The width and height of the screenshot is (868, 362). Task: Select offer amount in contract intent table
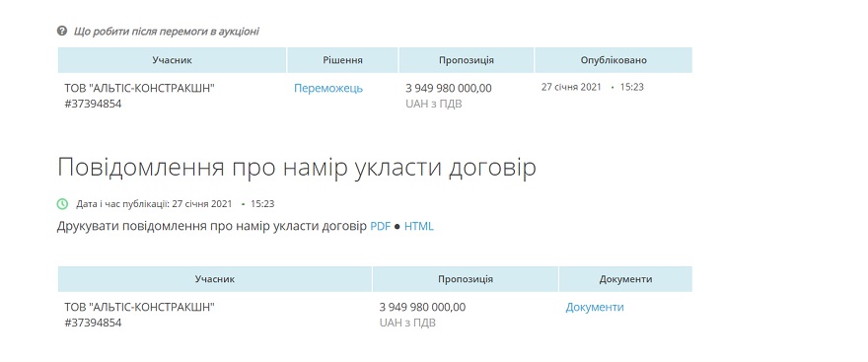click(x=422, y=307)
